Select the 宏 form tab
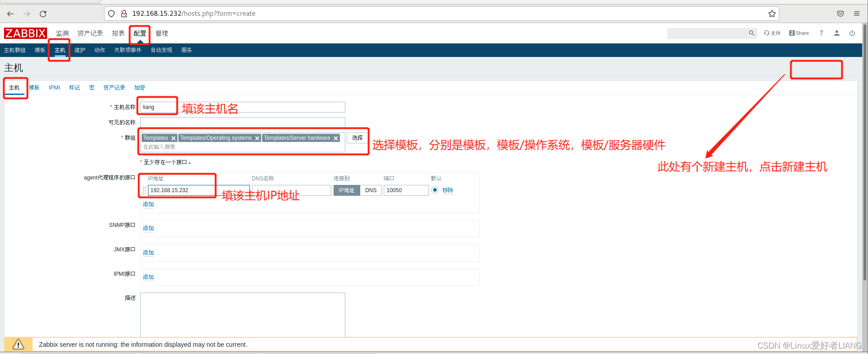 (x=92, y=88)
